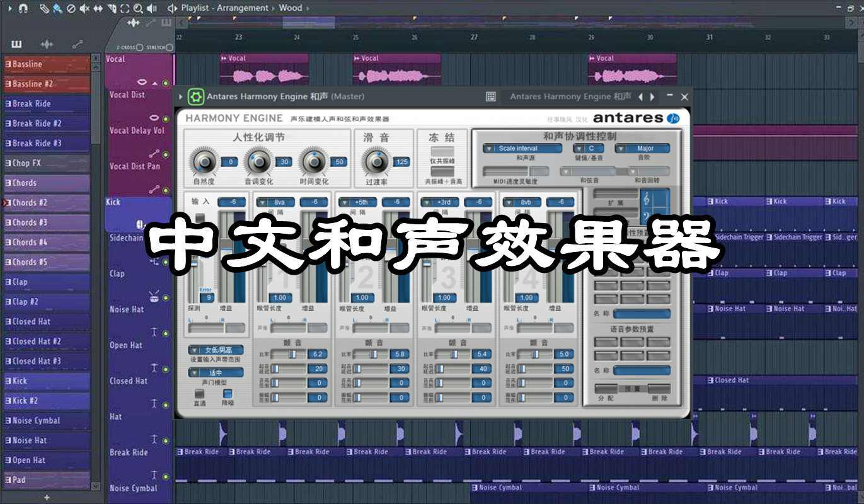Add new clip with plus at picker bottom
The width and height of the screenshot is (864, 504).
tap(47, 497)
